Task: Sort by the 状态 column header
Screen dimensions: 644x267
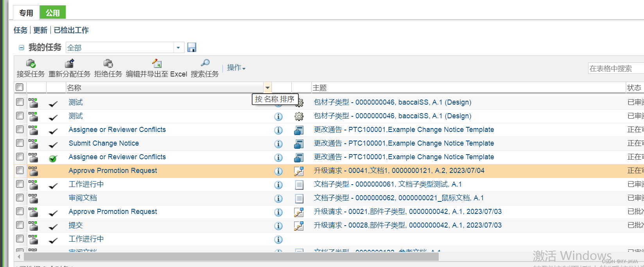Action: (634, 88)
